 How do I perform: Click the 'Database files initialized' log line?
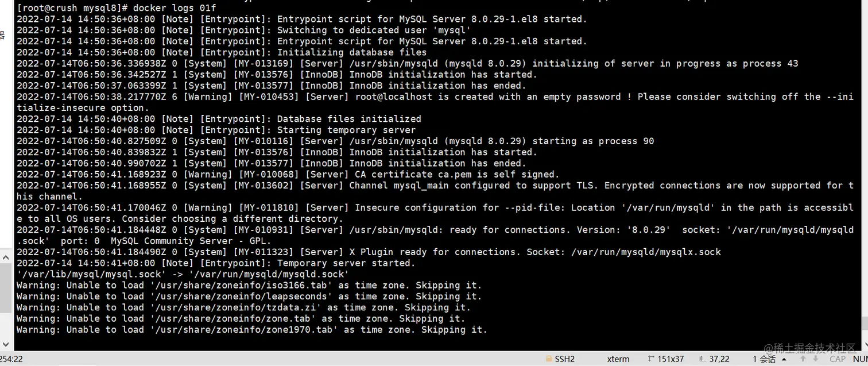click(349, 119)
